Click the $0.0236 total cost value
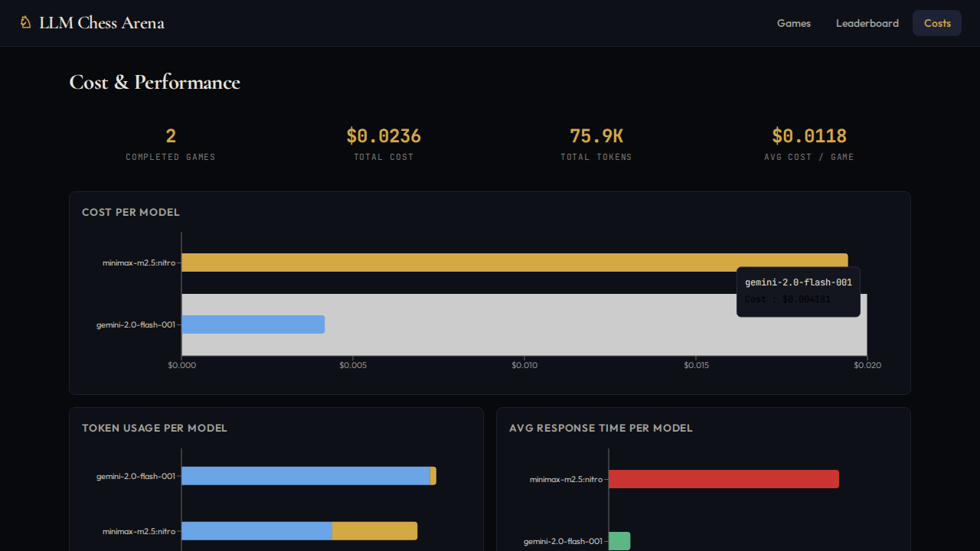The width and height of the screenshot is (980, 551). (x=384, y=136)
